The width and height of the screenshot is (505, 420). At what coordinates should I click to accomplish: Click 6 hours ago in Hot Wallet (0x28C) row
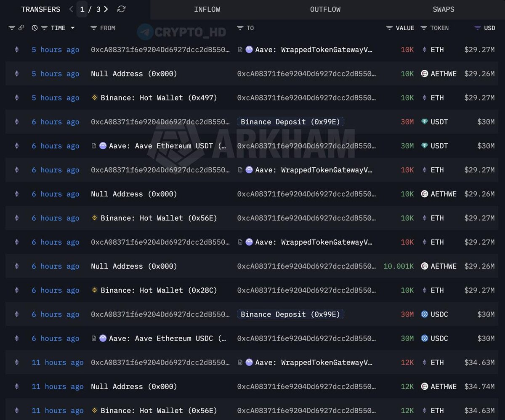coord(56,291)
